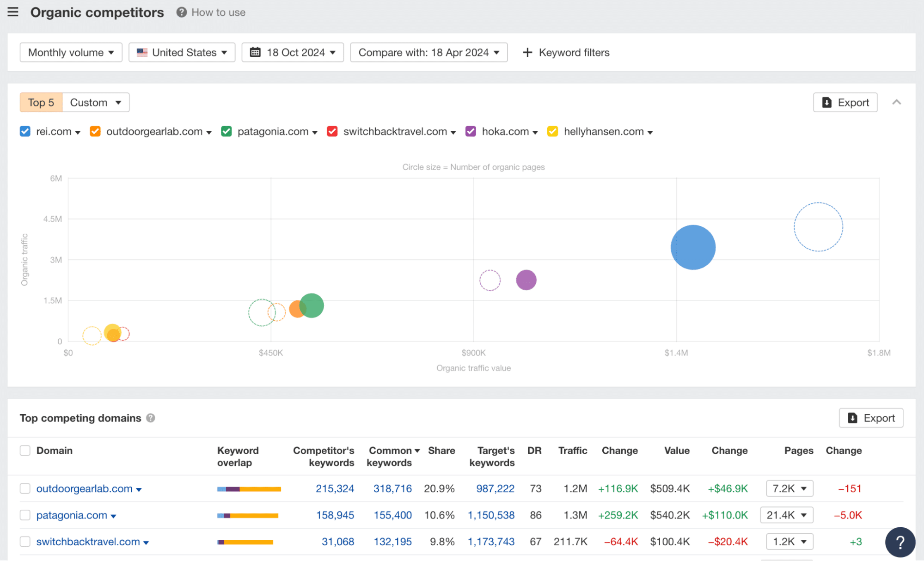Click the table Export download icon
This screenshot has height=561, width=924.
pyautogui.click(x=853, y=418)
